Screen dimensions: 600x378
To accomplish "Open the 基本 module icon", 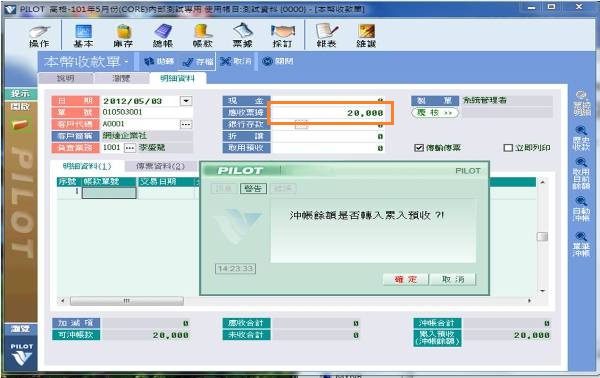I will click(x=83, y=36).
